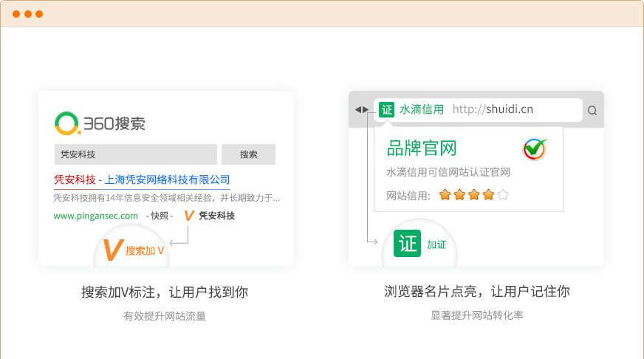This screenshot has height=359, width=644.
Task: Open the 快照 cached page link
Action: [x=160, y=216]
